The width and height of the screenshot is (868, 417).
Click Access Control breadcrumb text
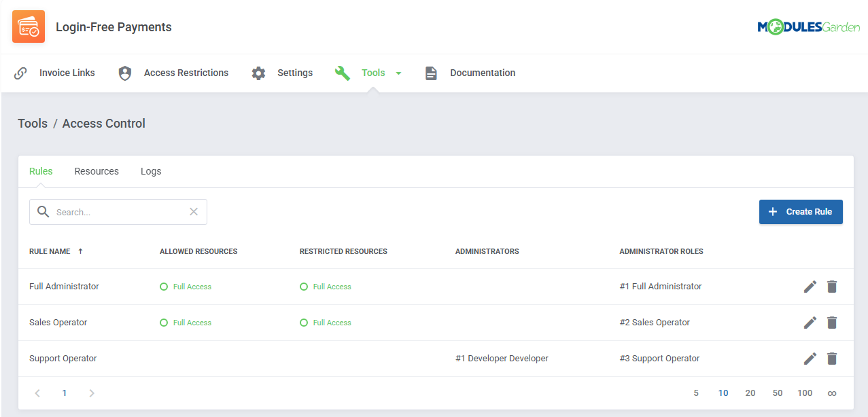click(x=104, y=124)
